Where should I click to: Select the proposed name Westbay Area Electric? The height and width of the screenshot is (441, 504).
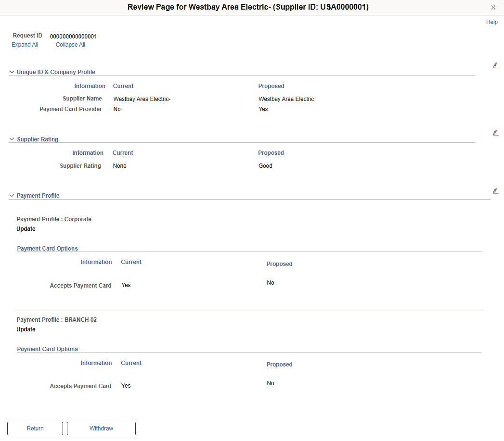pos(286,99)
